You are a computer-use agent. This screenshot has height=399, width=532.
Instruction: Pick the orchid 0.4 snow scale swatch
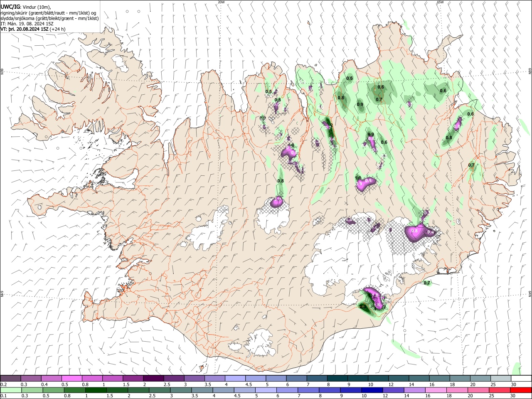click(x=51, y=378)
